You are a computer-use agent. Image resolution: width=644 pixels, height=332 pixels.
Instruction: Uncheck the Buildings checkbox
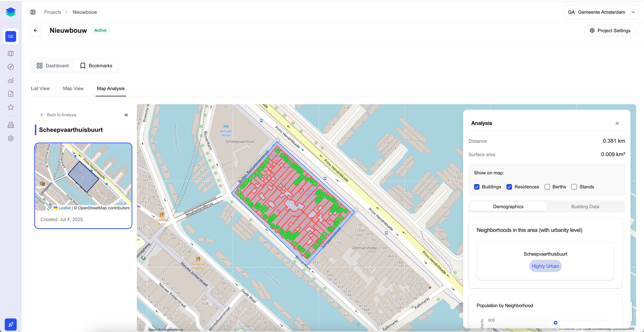click(x=477, y=187)
